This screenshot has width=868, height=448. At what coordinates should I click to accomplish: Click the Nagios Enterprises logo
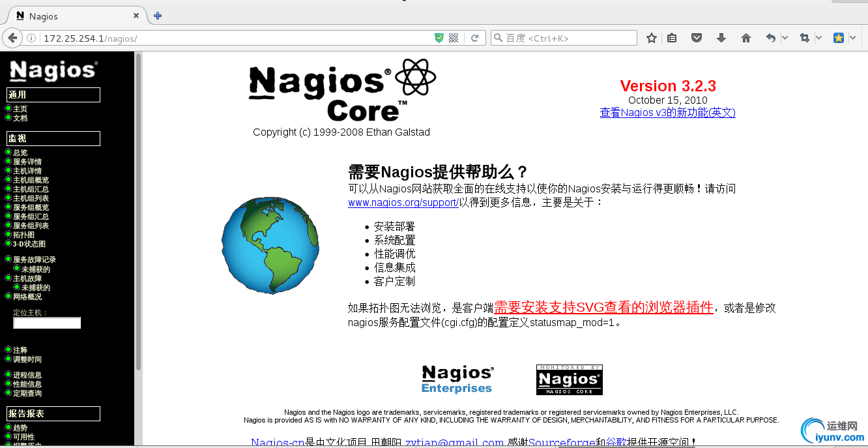tap(457, 380)
